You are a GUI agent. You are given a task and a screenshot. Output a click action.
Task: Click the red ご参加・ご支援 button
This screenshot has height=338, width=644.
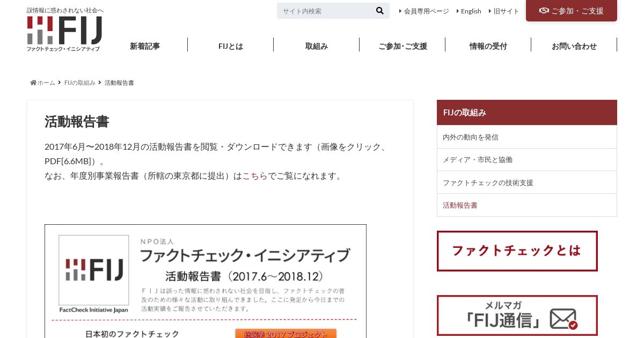coord(572,11)
